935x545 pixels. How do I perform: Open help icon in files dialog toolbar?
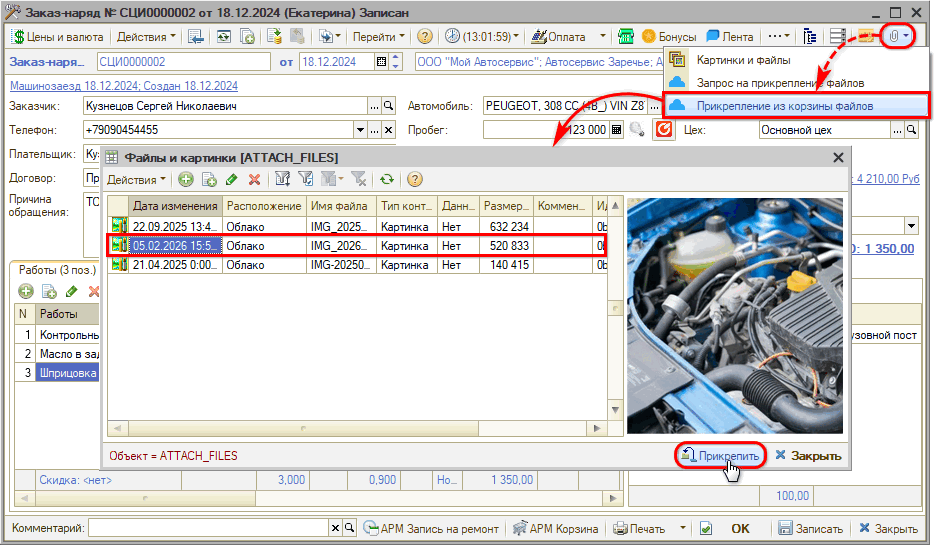[x=414, y=180]
